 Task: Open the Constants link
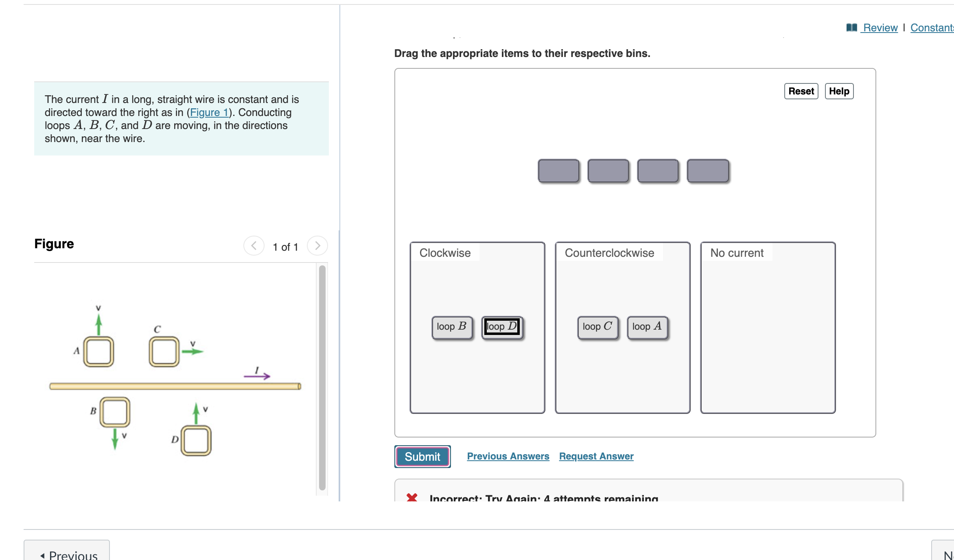click(x=932, y=28)
